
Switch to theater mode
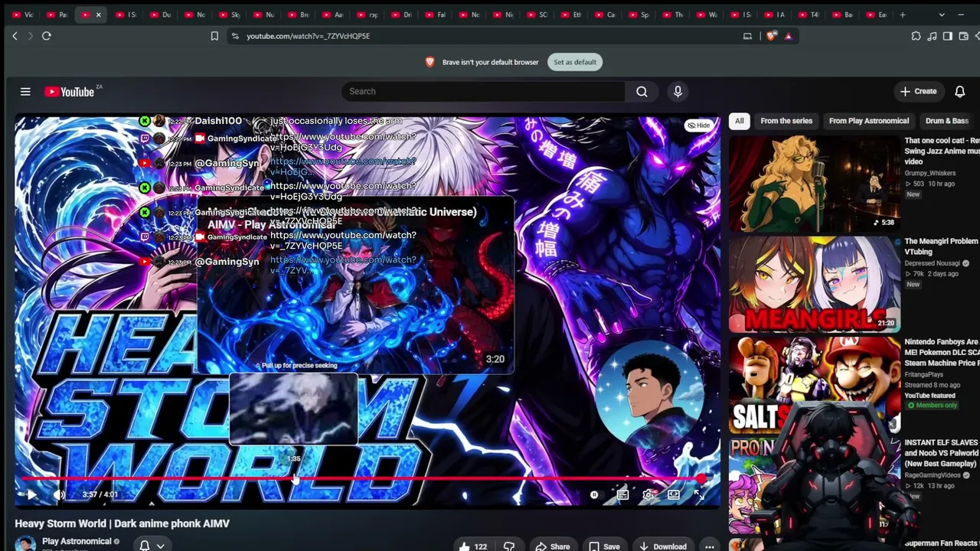click(x=674, y=494)
